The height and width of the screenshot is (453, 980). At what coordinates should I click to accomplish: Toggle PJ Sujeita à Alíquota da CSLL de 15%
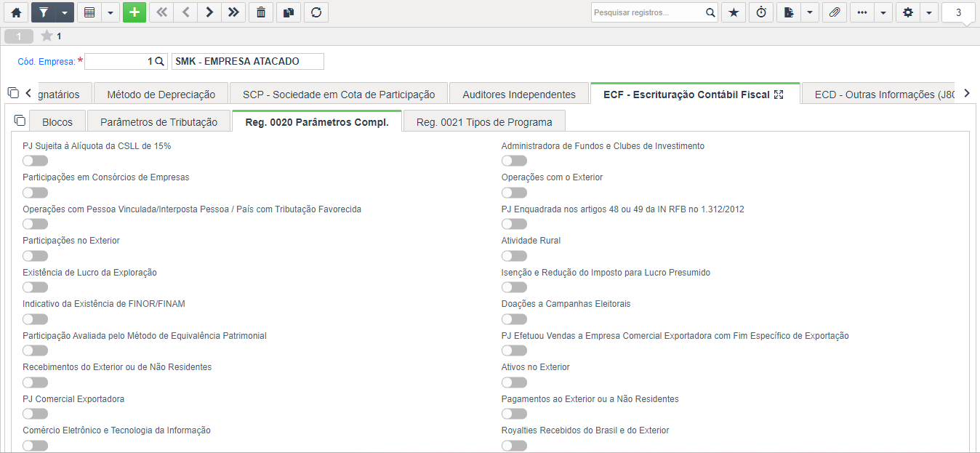[x=35, y=161]
